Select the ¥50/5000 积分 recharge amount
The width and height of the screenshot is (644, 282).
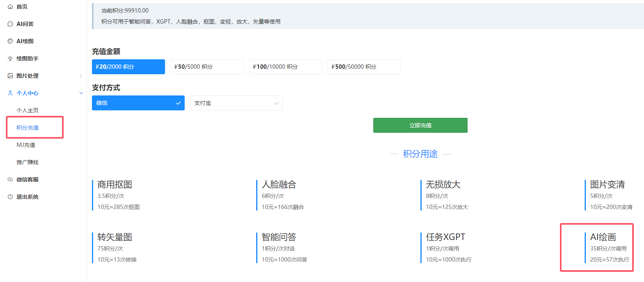click(x=207, y=67)
